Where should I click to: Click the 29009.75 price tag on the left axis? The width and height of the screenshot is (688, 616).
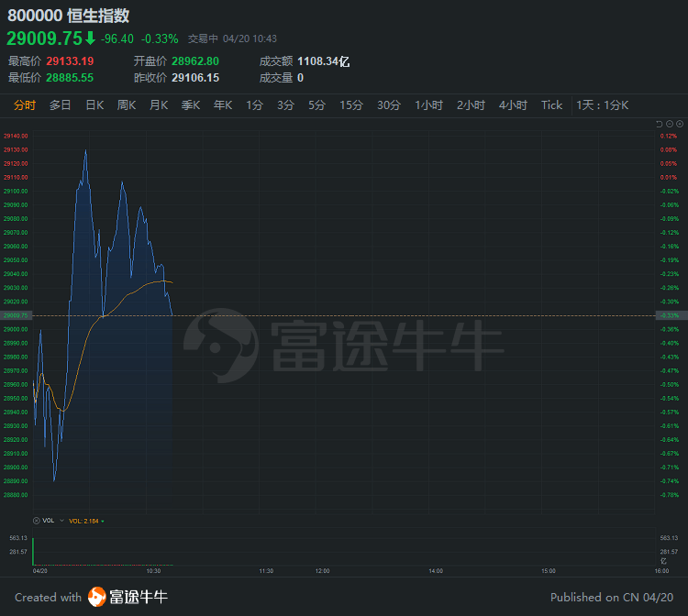16,315
